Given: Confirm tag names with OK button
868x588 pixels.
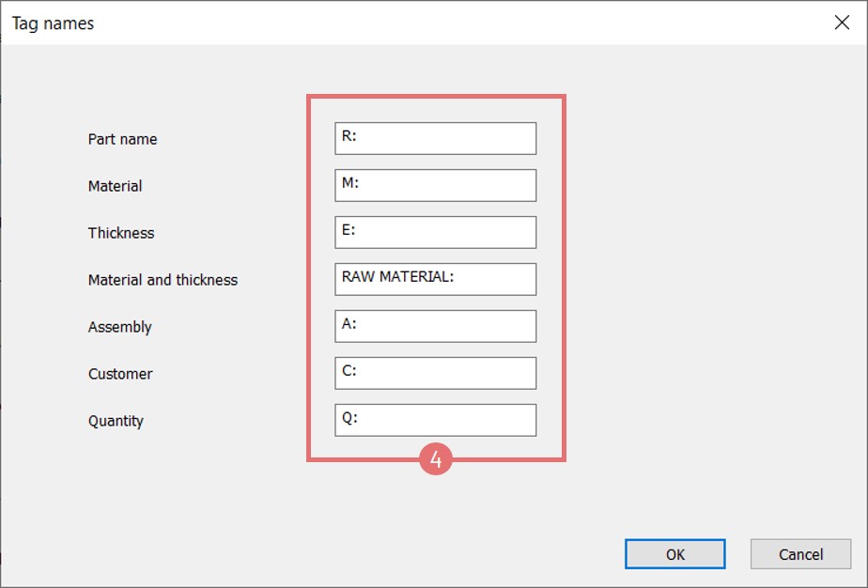Looking at the screenshot, I should click(674, 554).
